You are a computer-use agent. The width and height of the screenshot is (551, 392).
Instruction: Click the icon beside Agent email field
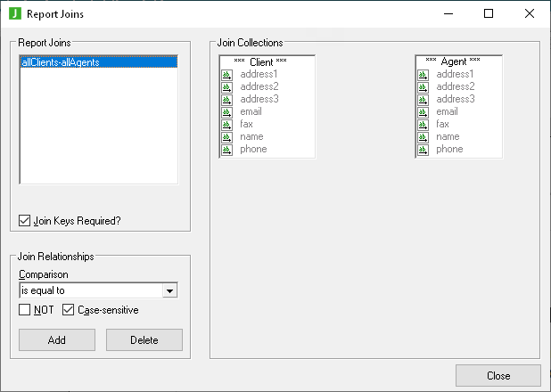423,112
